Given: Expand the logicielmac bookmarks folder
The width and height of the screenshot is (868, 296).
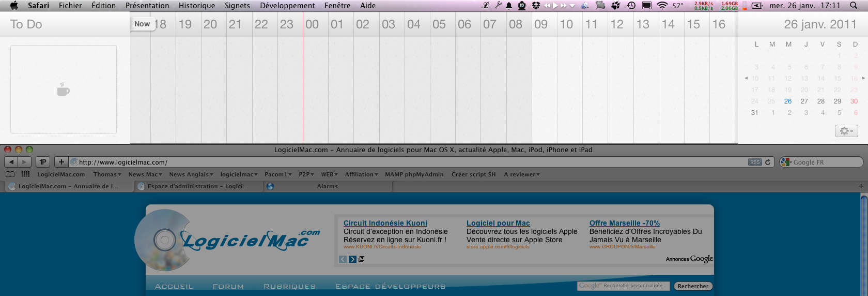Looking at the screenshot, I should [239, 174].
